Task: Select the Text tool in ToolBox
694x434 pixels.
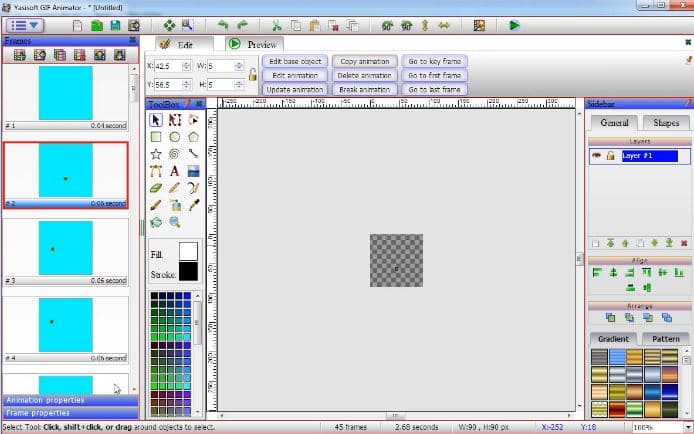Action: (174, 171)
